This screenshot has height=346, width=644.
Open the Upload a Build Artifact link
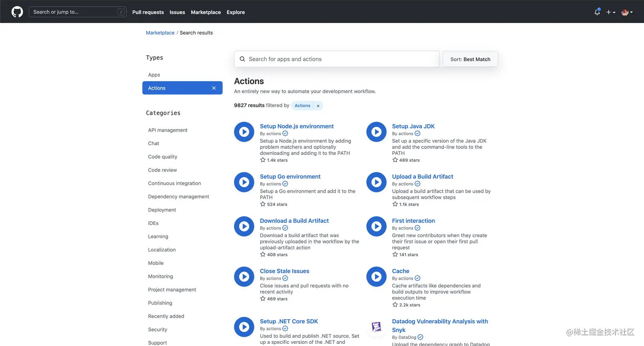423,177
